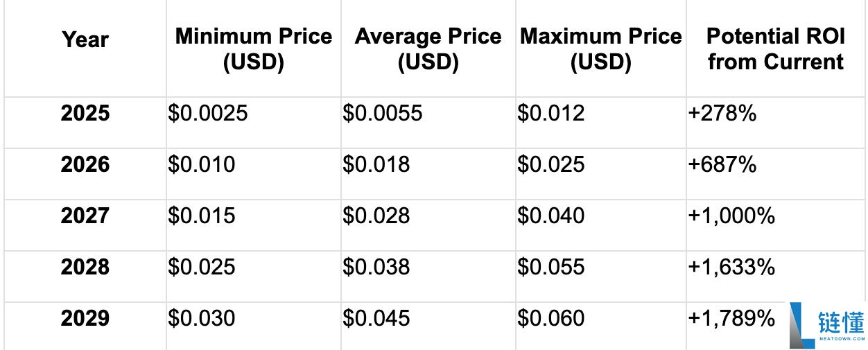Select the 2029 year row cell
868x350 pixels.
(x=85, y=318)
